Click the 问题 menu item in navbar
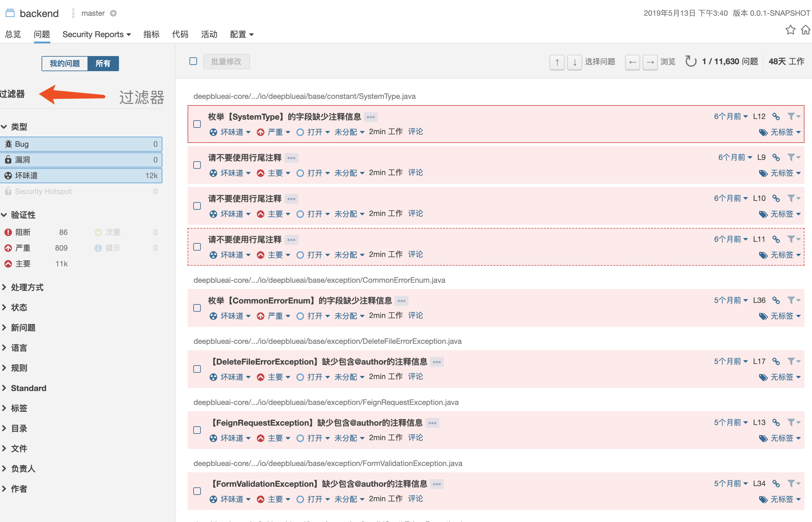Viewport: 812px width, 522px height. tap(42, 34)
